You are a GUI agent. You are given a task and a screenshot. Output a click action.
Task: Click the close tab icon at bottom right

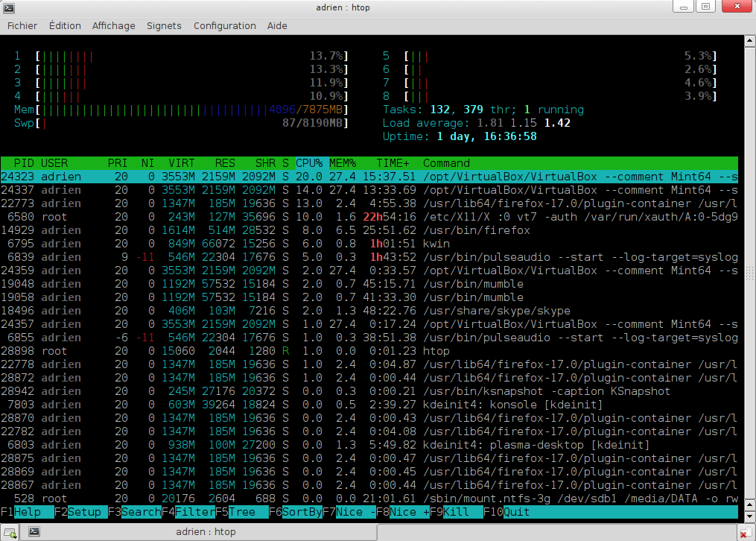(746, 532)
